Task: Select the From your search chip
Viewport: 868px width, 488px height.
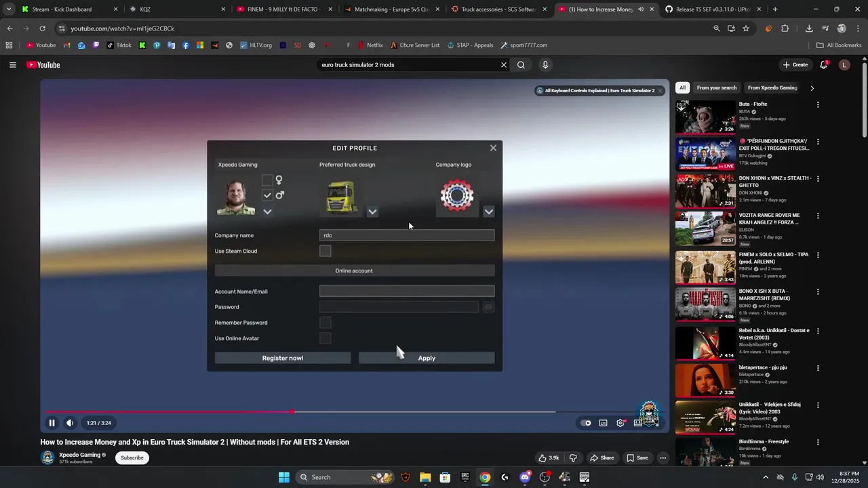Action: [716, 87]
